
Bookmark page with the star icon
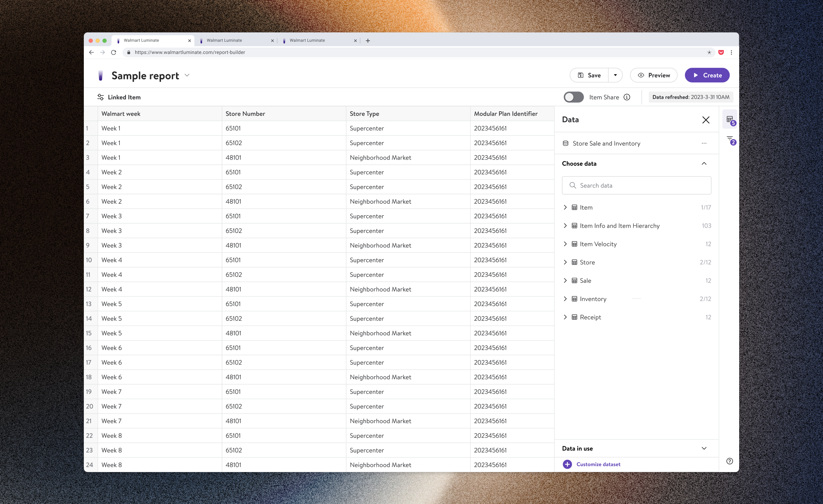709,52
